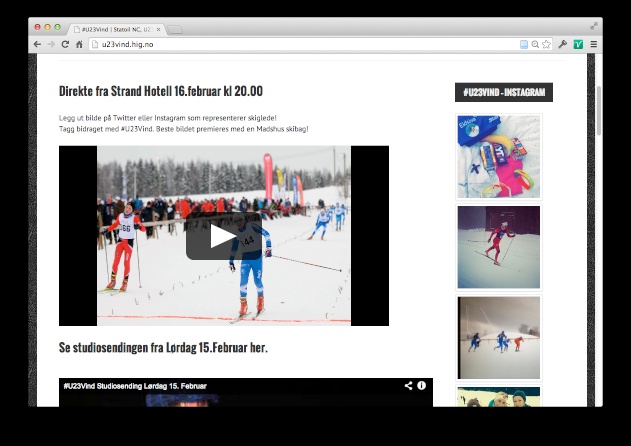Go back with the browser back arrow
Image resolution: width=631 pixels, height=446 pixels.
[37, 44]
